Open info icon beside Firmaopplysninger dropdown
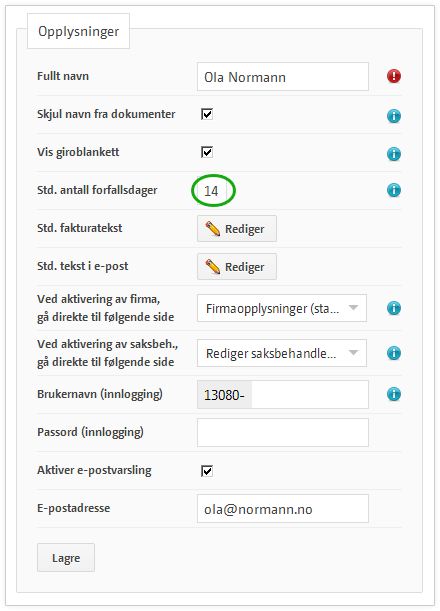This screenshot has width=440, height=611. pos(394,308)
